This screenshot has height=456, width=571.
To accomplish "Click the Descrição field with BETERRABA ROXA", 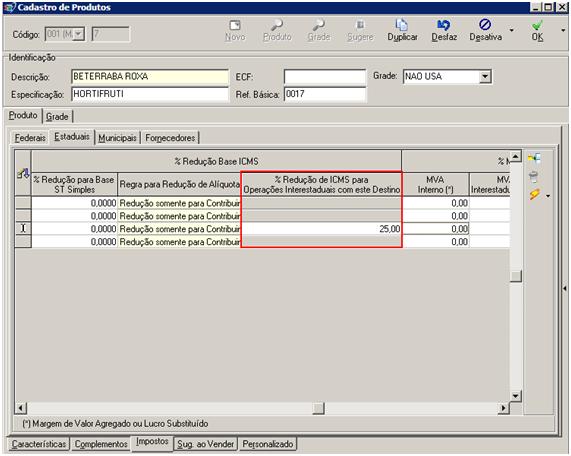I will [x=150, y=77].
